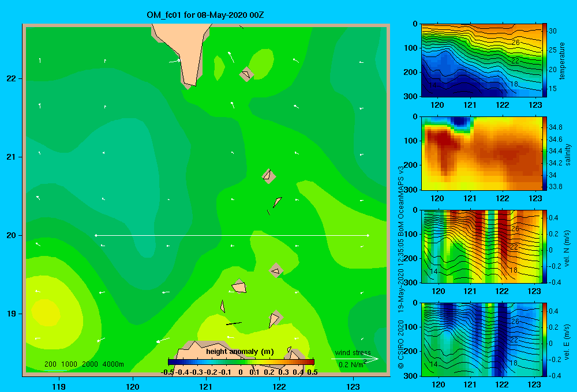This screenshot has height=392, width=577.
Task: Click the salinity scale value 33.8
Action: click(x=556, y=186)
